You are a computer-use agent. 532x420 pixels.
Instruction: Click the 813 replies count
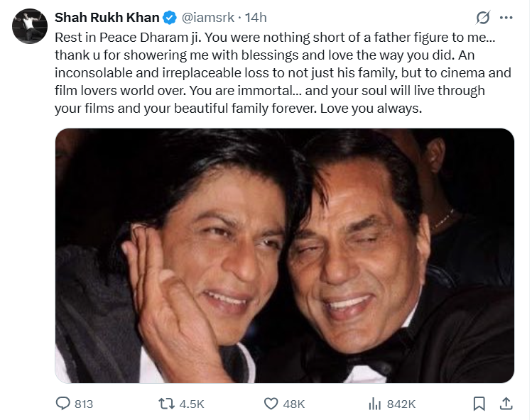tap(84, 404)
